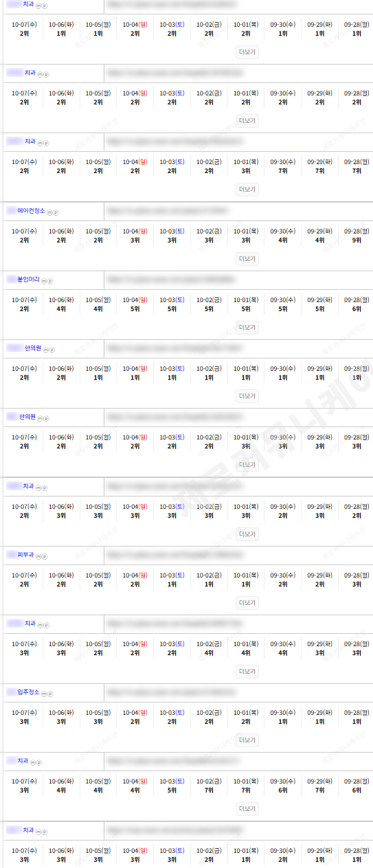The height and width of the screenshot is (868, 373).
Task: Select the 9위 rank cell in 에어컨청소 row
Action: click(x=357, y=240)
